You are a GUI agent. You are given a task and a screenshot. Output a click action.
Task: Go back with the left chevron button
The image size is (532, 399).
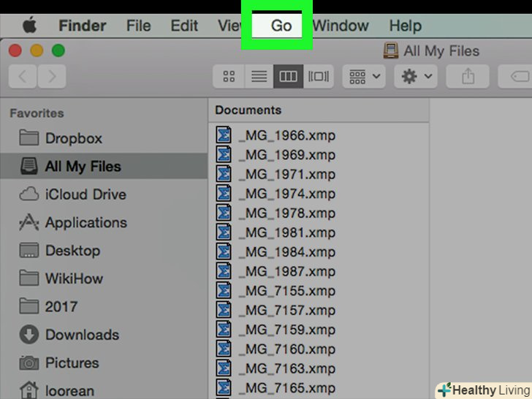pos(23,76)
